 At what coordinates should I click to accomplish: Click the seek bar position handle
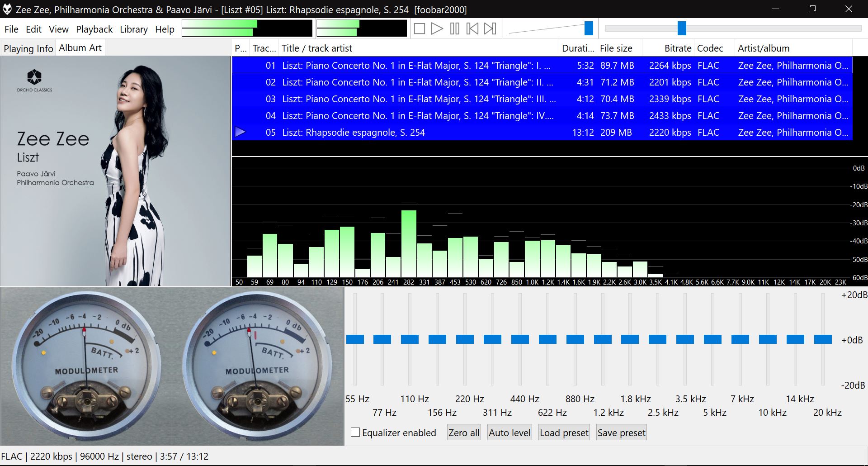(682, 28)
